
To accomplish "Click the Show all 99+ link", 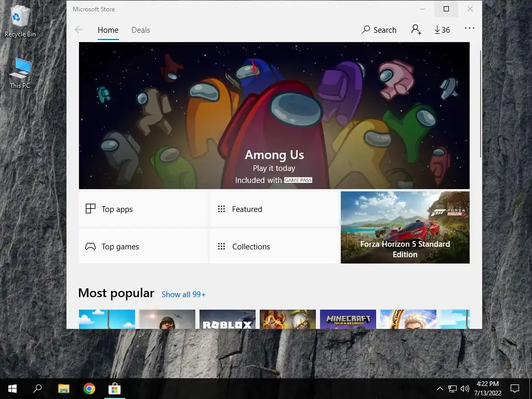I will (183, 295).
